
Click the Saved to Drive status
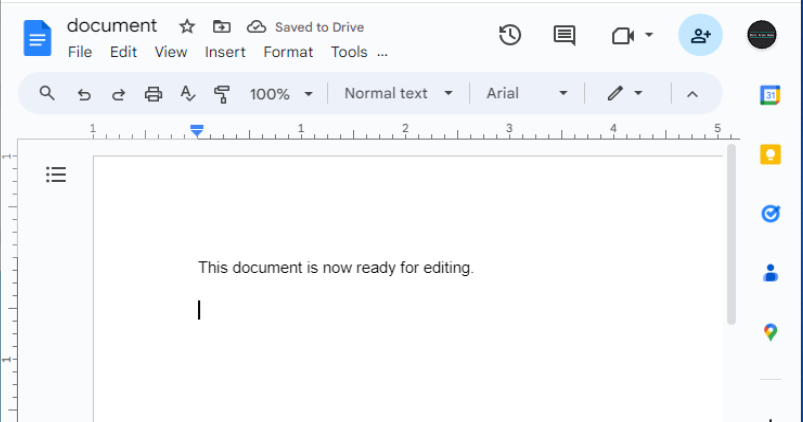pos(308,27)
